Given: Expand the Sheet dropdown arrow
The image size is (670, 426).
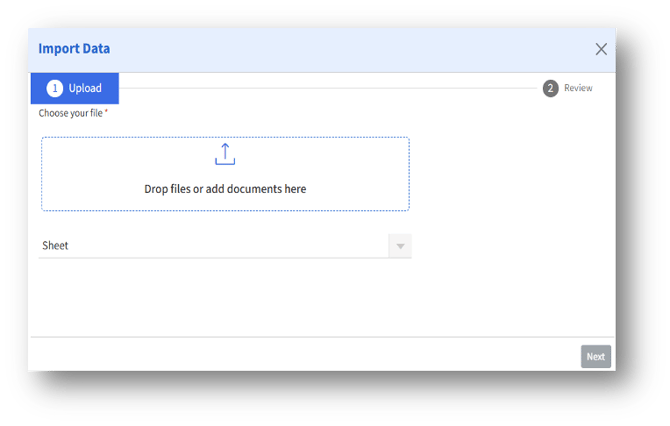Looking at the screenshot, I should [x=399, y=246].
